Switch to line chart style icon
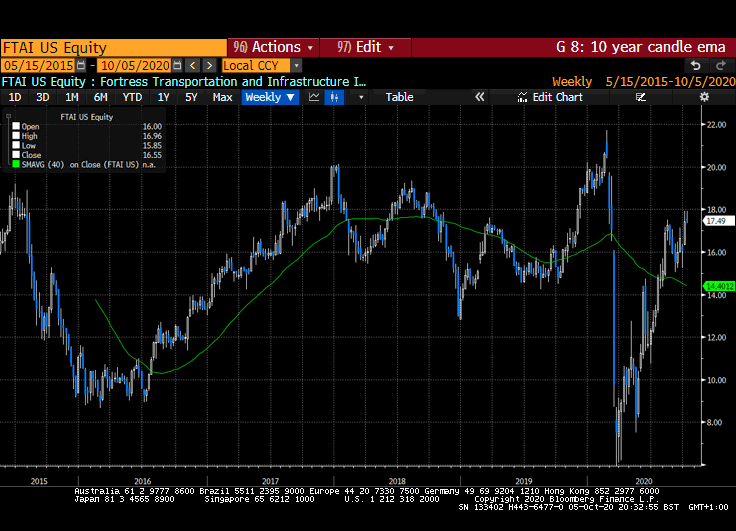736x531 pixels. (314, 97)
